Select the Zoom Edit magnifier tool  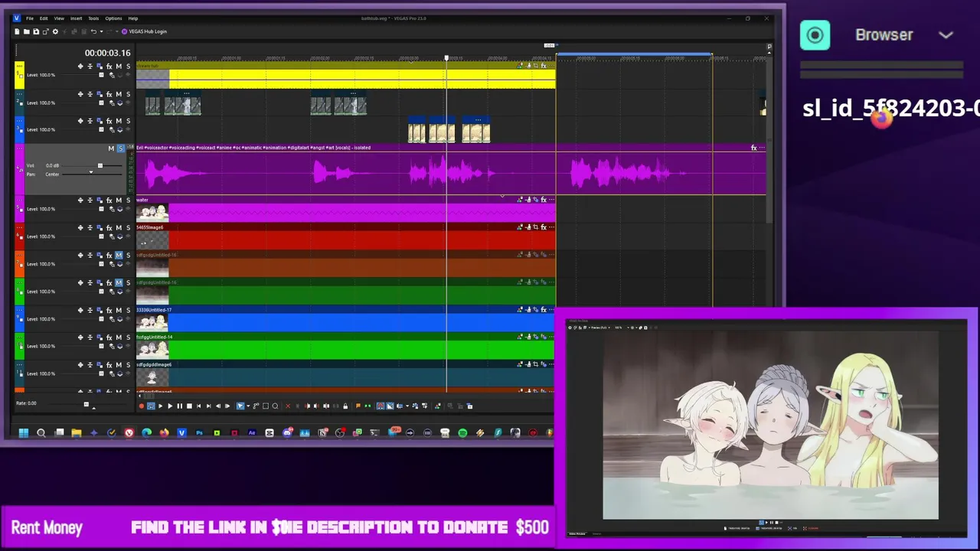point(275,406)
